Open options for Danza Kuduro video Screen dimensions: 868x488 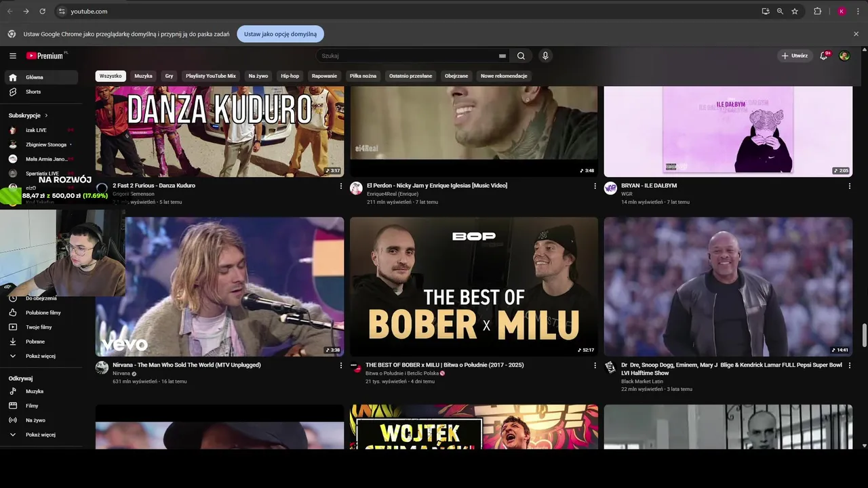point(341,186)
